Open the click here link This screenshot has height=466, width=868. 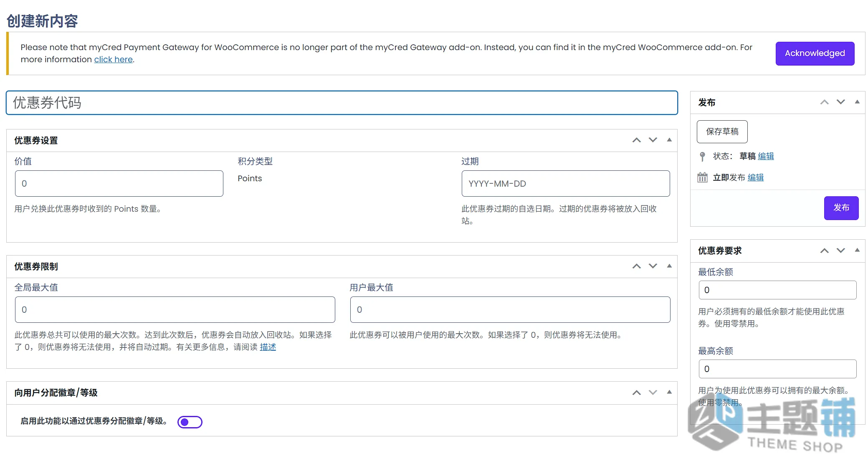[x=113, y=60]
